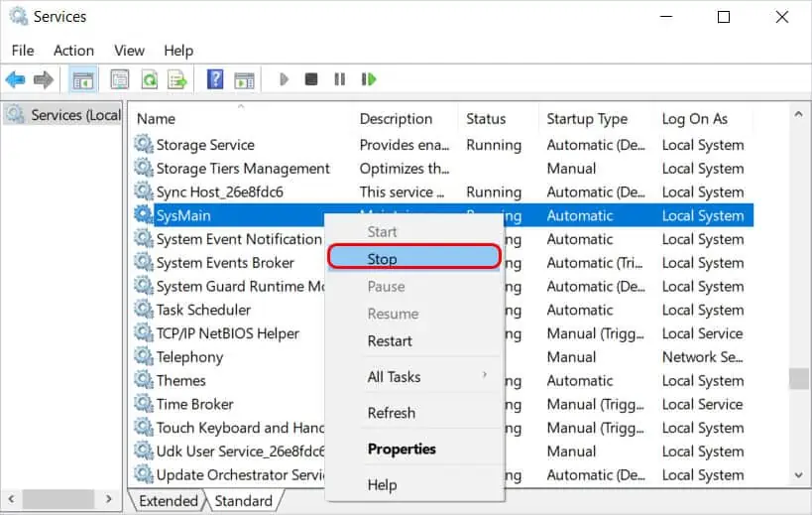Click the vertical scrollbar down arrow
Viewport: 812px width, 515px height.
pos(799,474)
